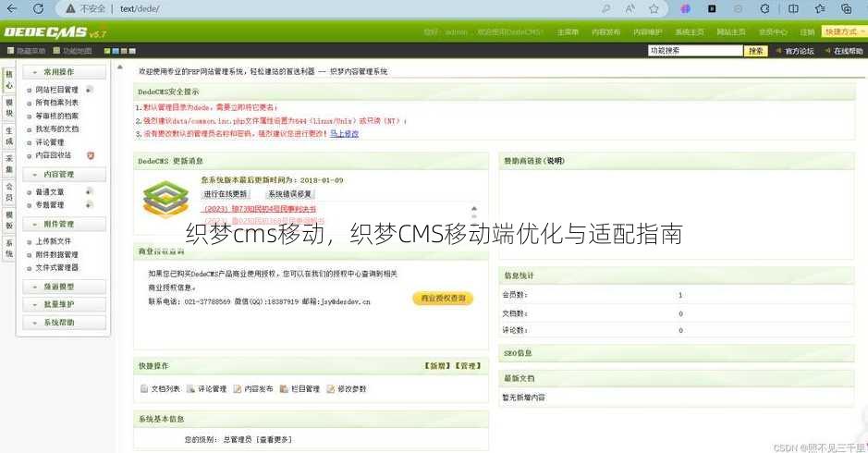Image resolution: width=868 pixels, height=453 pixels.
Task: Switch to the 模块 vertical tab
Action: click(9, 108)
